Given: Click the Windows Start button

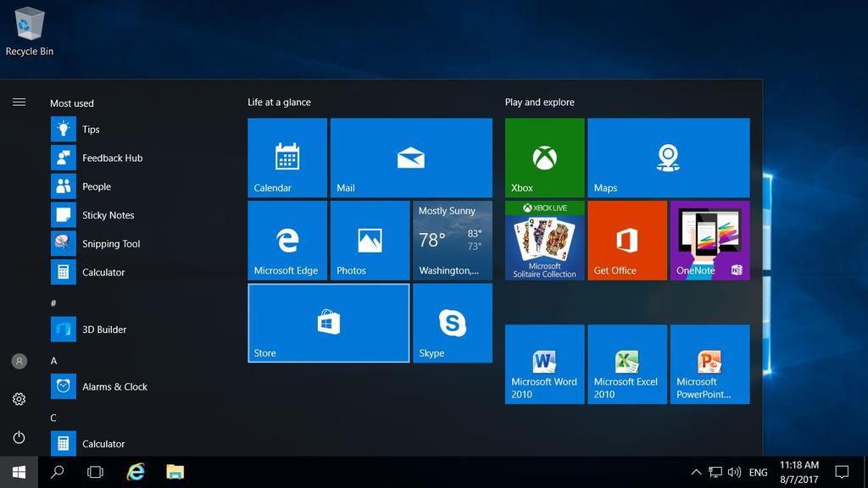Looking at the screenshot, I should [19, 472].
